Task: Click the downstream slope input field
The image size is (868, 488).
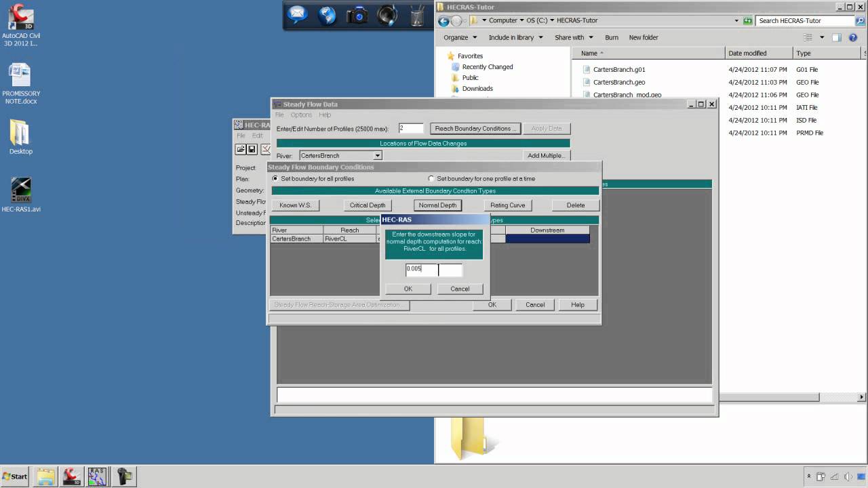Action: (x=434, y=270)
